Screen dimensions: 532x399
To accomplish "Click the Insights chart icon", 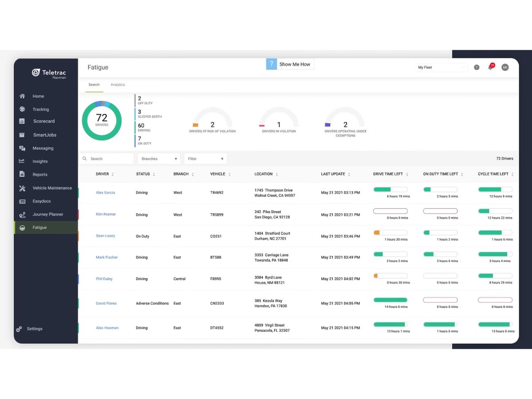I will coord(22,161).
